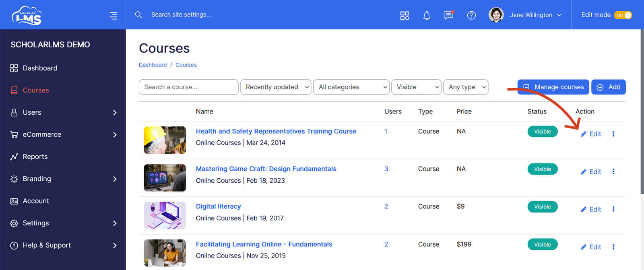Open the apps grid icon in header
644x270 pixels.
[x=405, y=15]
